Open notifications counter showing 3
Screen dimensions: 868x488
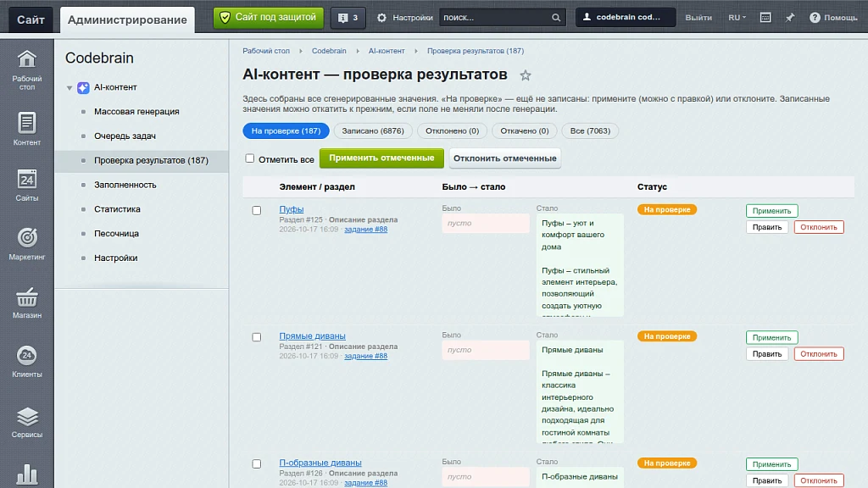(x=348, y=18)
